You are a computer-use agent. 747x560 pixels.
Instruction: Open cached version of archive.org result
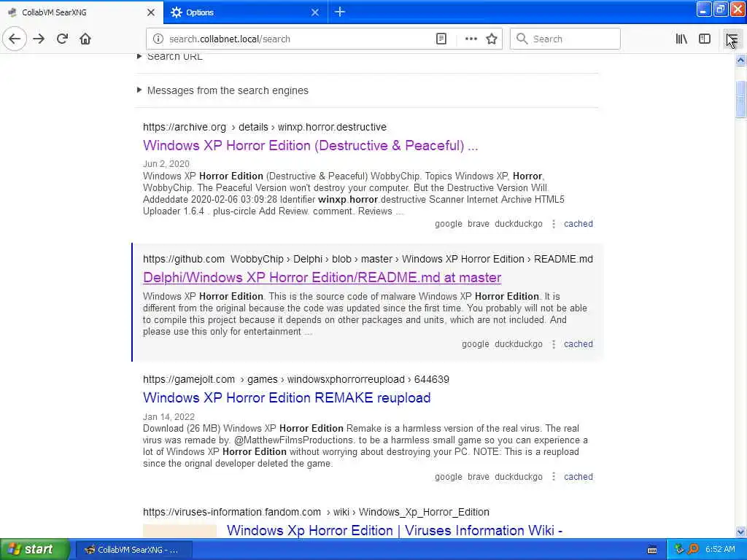click(x=578, y=224)
